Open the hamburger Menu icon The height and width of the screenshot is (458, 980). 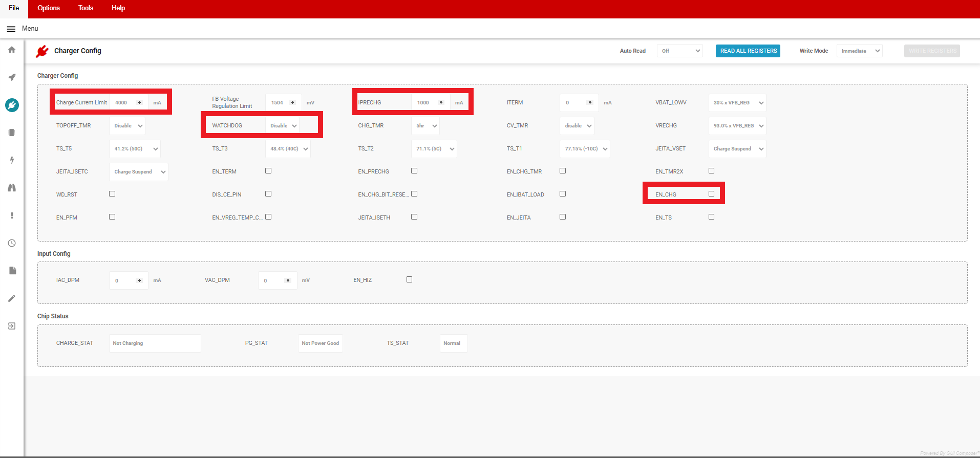pyautogui.click(x=11, y=29)
